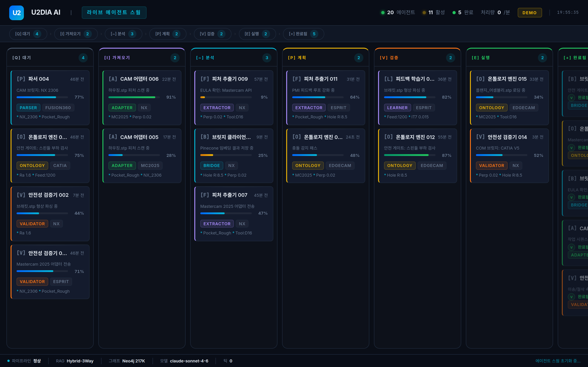This screenshot has height=367, width=588.
Task: Click the 91% progress bar on CAM 어댑터 006
Action: (134, 97)
